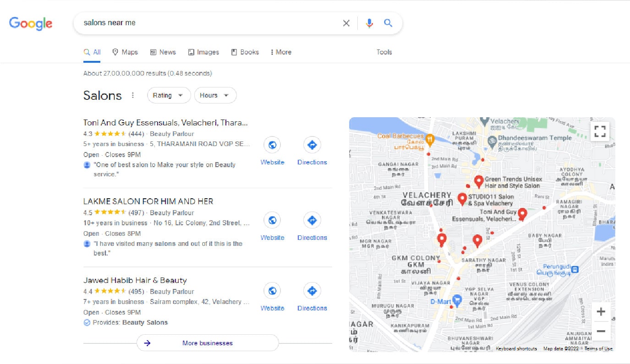Switch to the Images tab
This screenshot has height=364, width=630.
203,52
